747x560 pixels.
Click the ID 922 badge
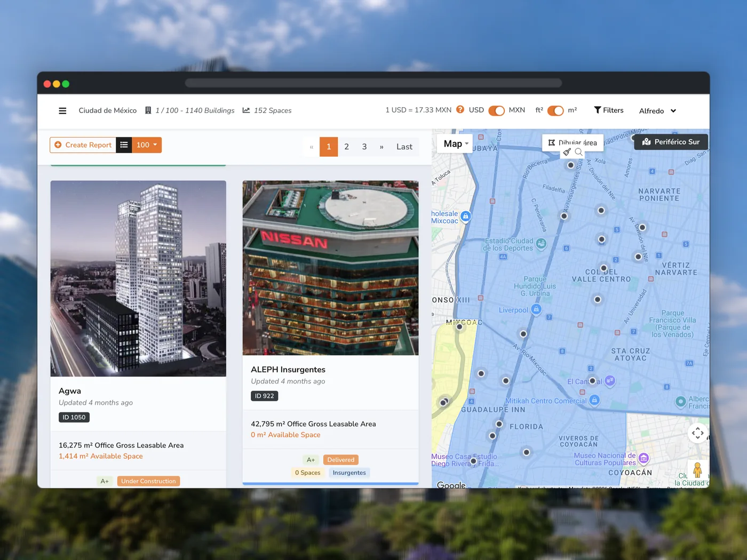coord(264,396)
